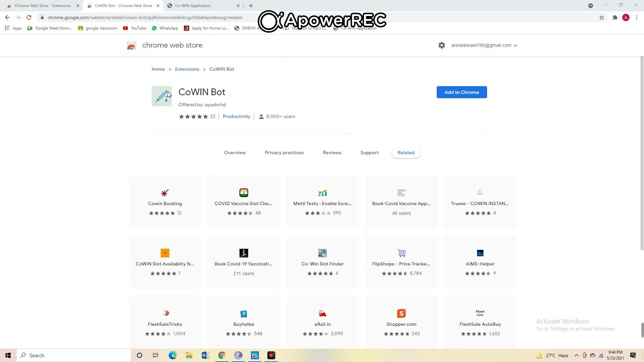Image resolution: width=644 pixels, height=362 pixels.
Task: Open the Chrome extensions puzzle icon
Action: [615, 18]
